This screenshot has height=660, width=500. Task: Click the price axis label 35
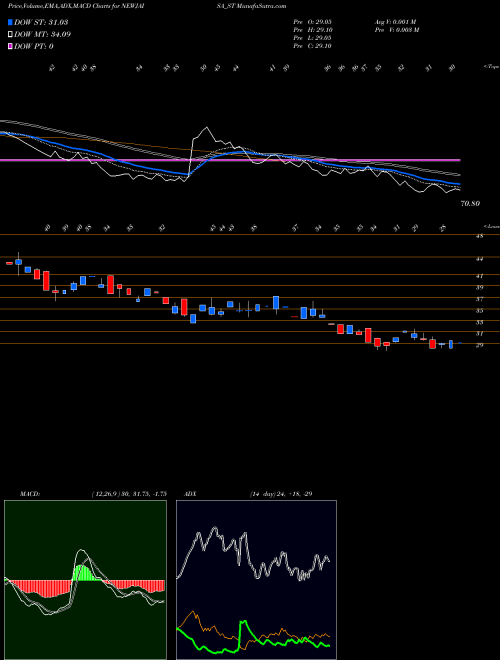479,311
